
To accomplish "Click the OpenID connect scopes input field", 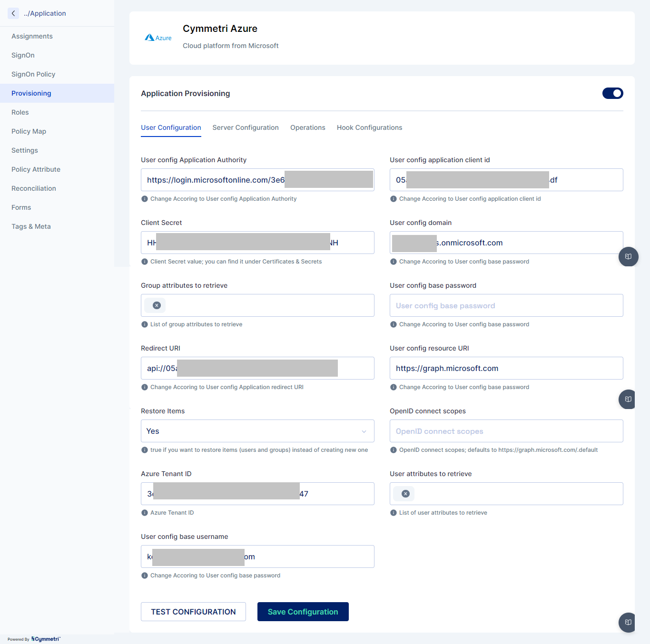I will pyautogui.click(x=506, y=431).
